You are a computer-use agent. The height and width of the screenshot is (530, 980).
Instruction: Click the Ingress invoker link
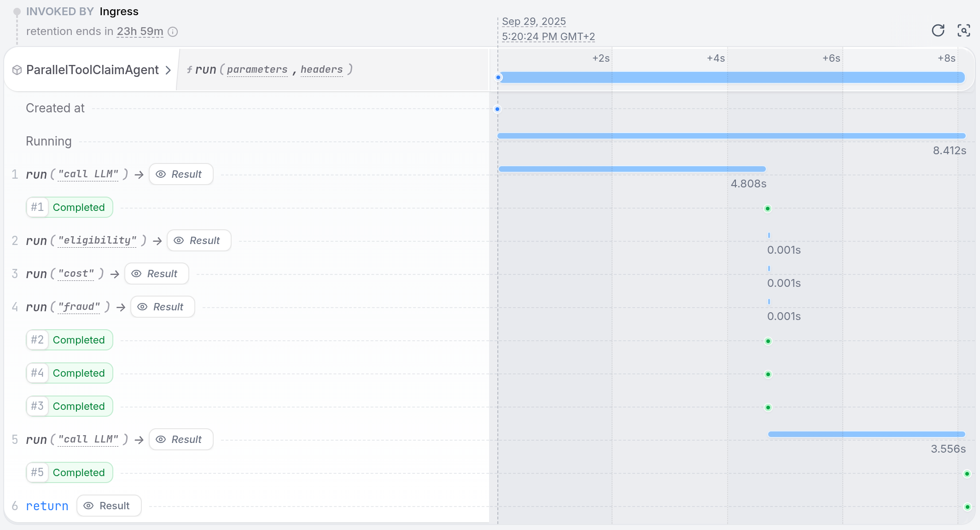(119, 12)
